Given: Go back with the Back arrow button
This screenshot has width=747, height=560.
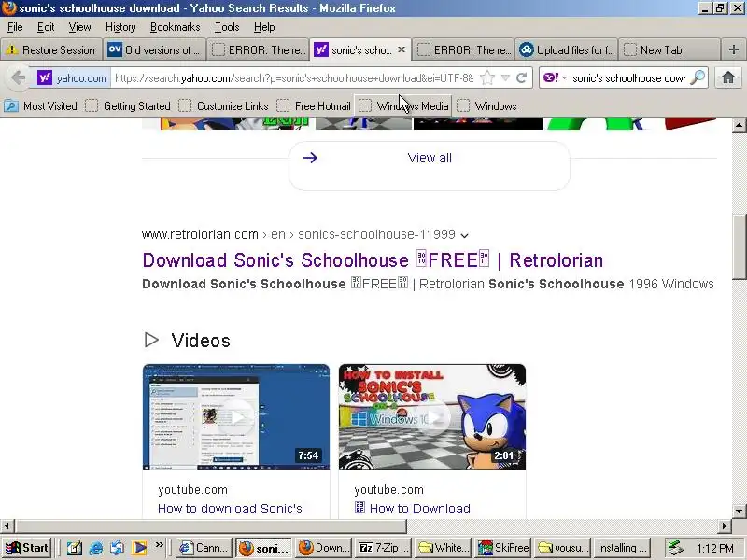Looking at the screenshot, I should [18, 77].
